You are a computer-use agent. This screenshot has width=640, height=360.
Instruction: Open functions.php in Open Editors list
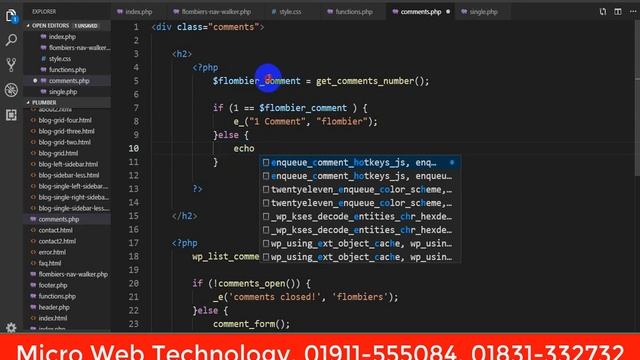[67, 70]
